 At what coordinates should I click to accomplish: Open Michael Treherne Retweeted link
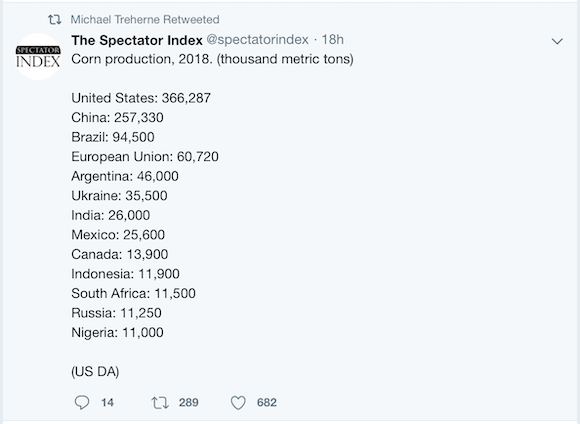coord(145,19)
